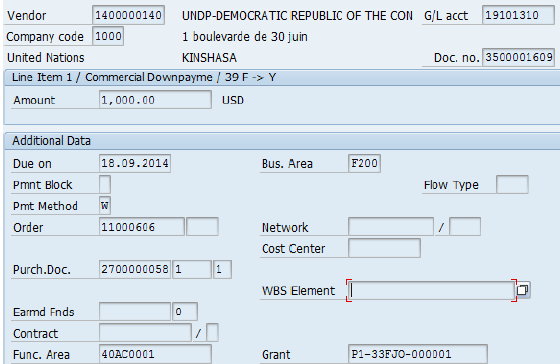
Task: Click the Grant field P1-33FJO-000001
Action: click(x=418, y=354)
